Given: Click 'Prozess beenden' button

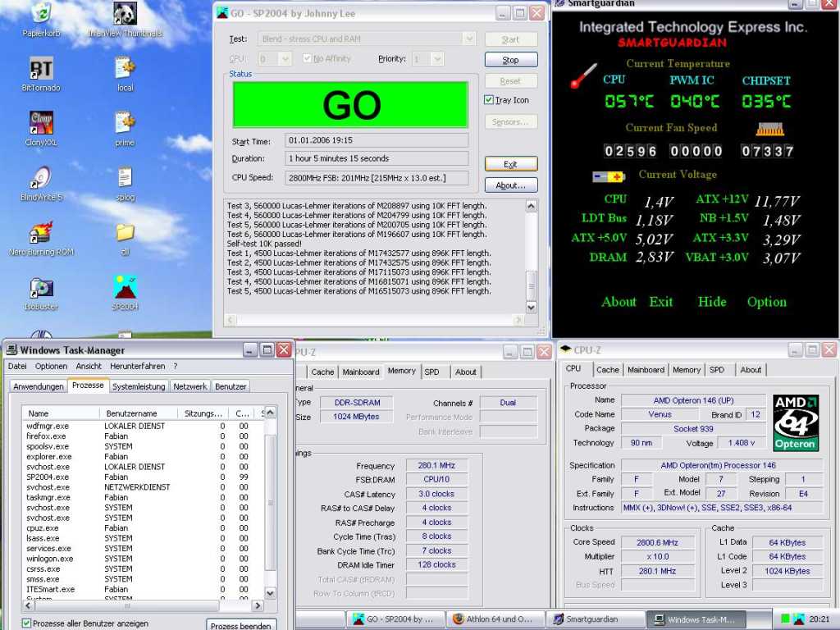Looking at the screenshot, I should coord(242,625).
